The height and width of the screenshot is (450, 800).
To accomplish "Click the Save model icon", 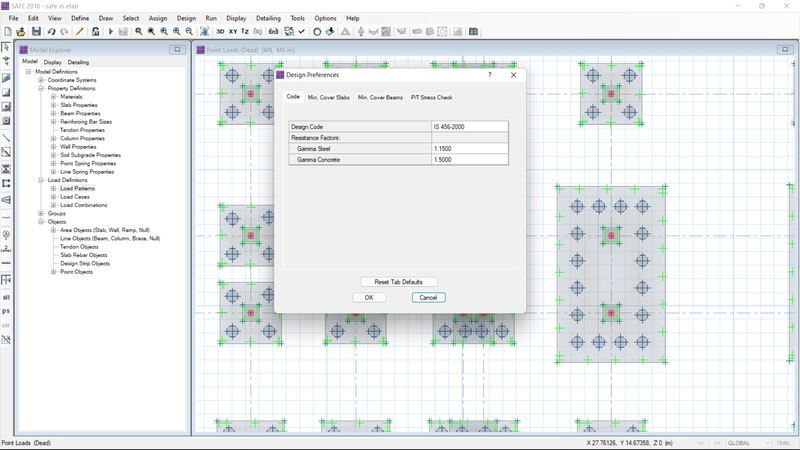I will (x=36, y=32).
